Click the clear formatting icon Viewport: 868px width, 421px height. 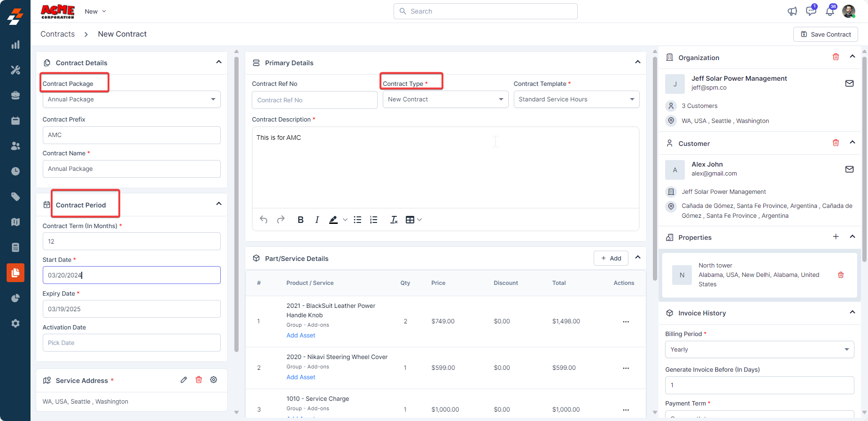click(x=394, y=220)
